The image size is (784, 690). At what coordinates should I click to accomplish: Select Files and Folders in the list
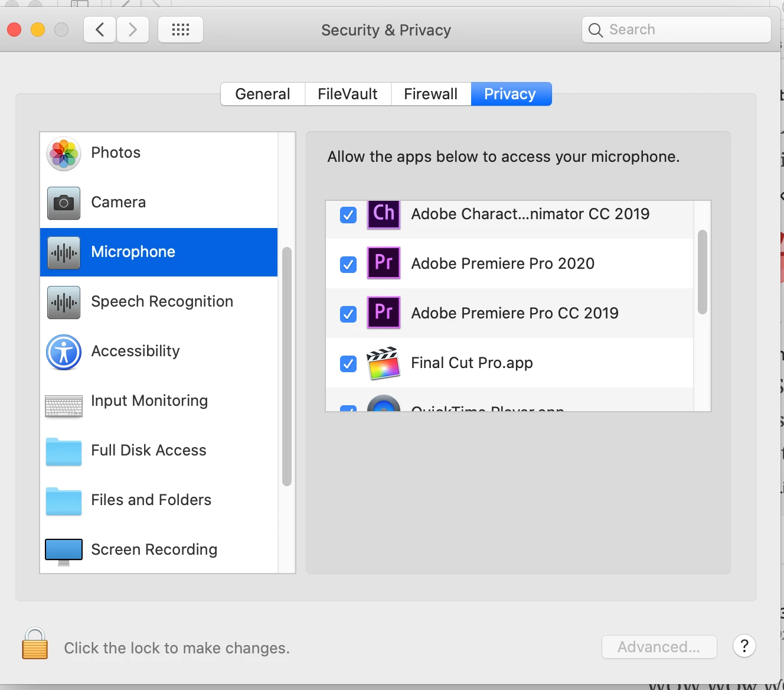pos(159,500)
